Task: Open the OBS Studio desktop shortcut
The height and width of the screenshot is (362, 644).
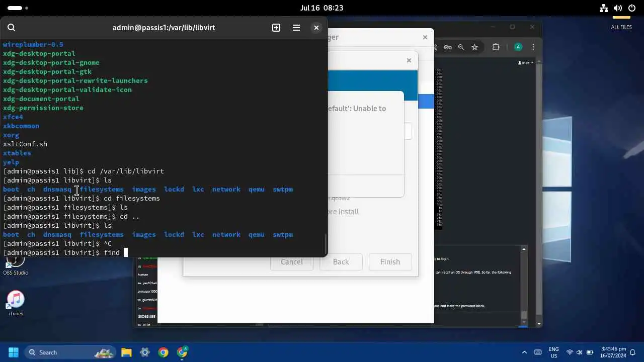Action: 16,265
